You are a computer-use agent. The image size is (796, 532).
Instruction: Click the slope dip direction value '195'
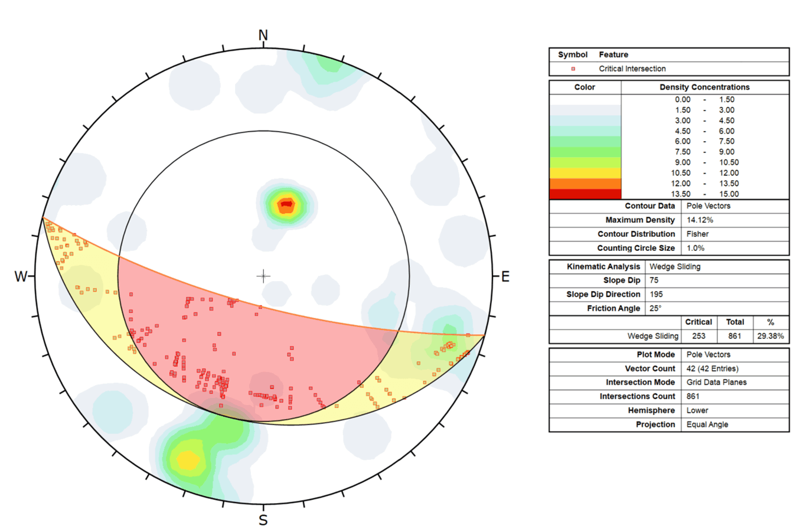(656, 295)
